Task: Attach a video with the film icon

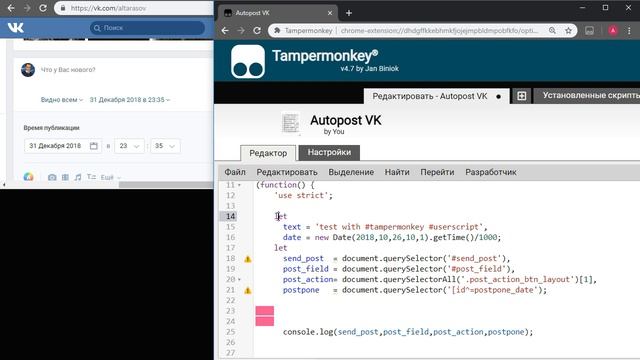Action: pos(65,177)
